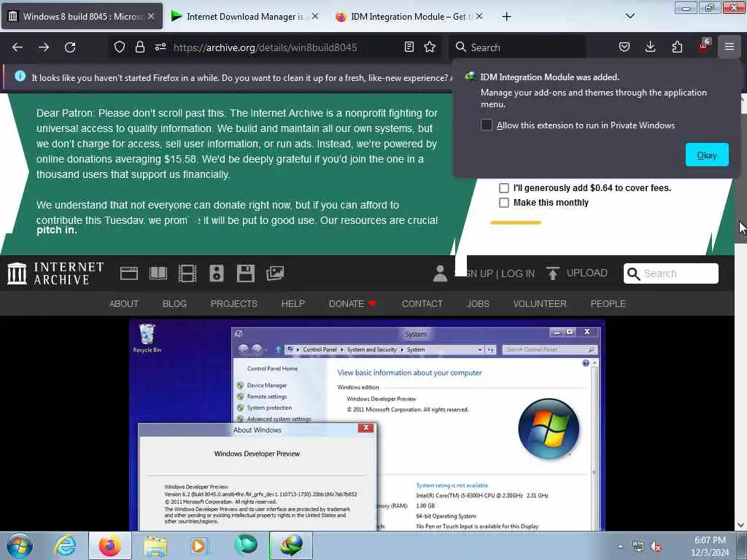The width and height of the screenshot is (747, 560).
Task: Toggle Reader View icon
Action: (x=409, y=47)
